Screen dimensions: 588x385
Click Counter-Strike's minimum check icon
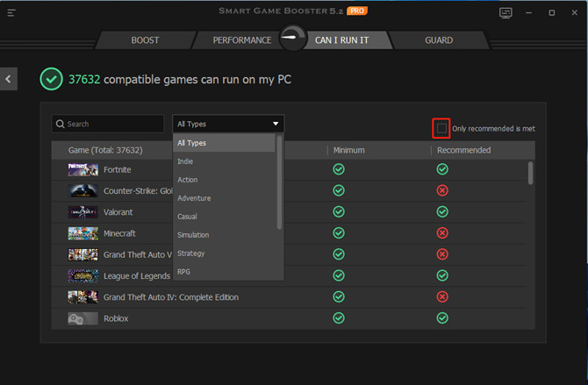click(339, 190)
